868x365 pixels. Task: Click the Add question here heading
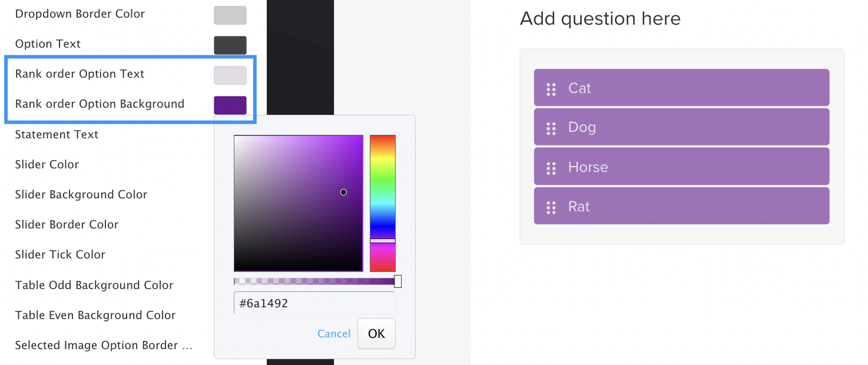(599, 18)
